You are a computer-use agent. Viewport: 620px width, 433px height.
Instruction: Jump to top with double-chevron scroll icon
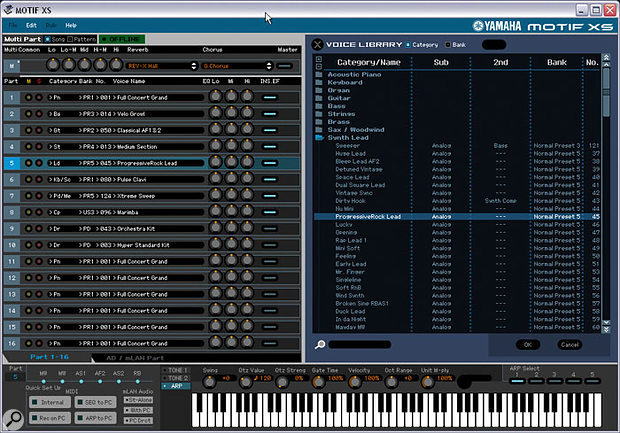606,57
